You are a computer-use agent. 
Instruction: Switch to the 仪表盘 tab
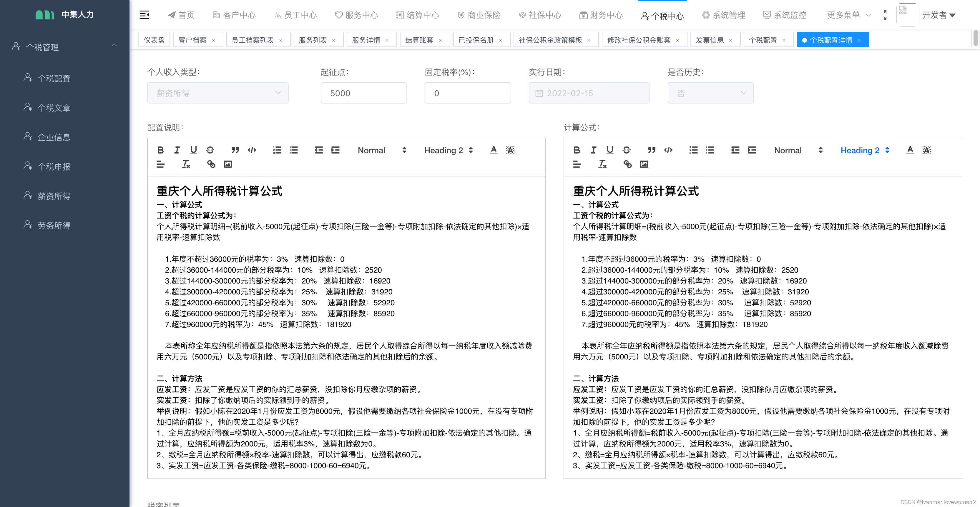pyautogui.click(x=154, y=40)
